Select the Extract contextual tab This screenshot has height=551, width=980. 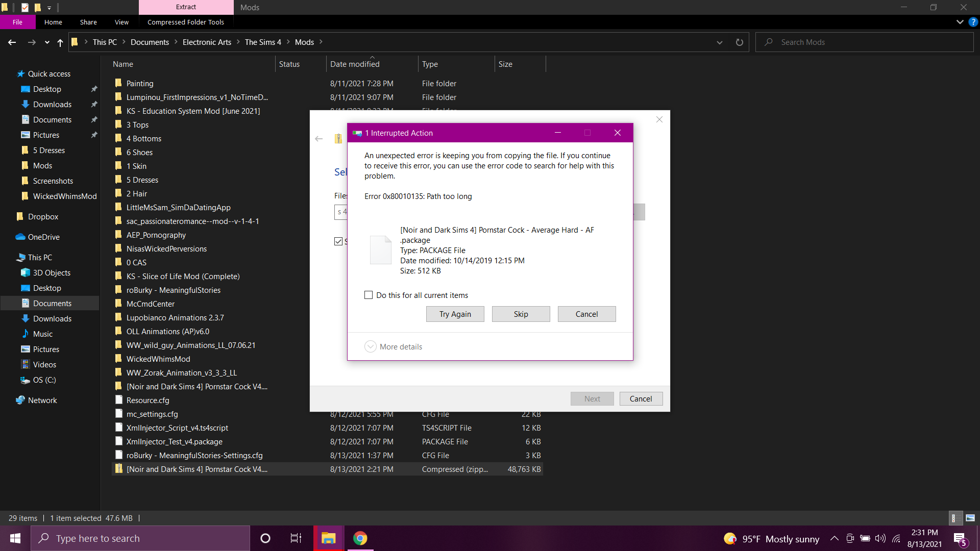click(x=186, y=7)
